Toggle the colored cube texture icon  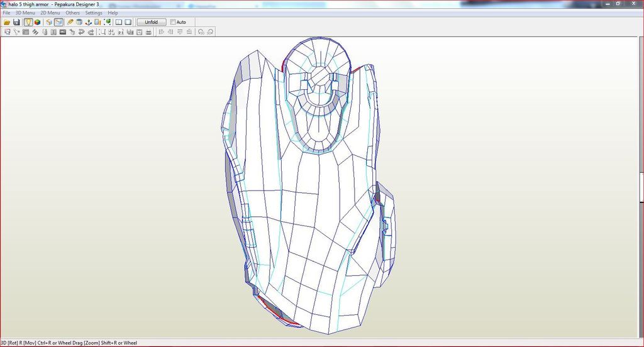coord(37,22)
